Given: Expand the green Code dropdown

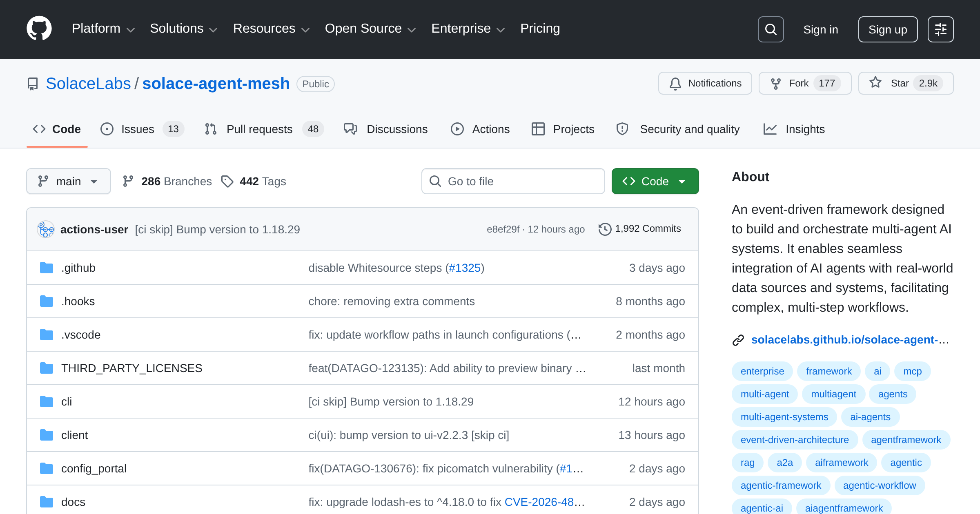Looking at the screenshot, I should 655,181.
